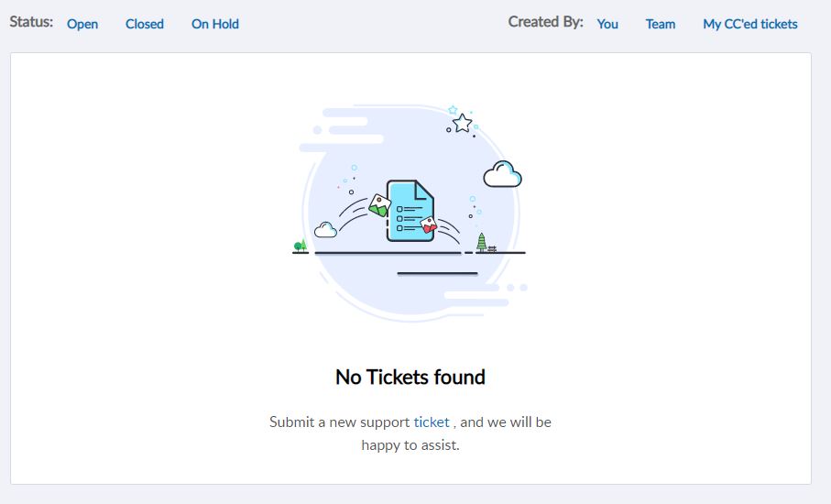
Task: Show Closed tickets
Action: point(145,24)
